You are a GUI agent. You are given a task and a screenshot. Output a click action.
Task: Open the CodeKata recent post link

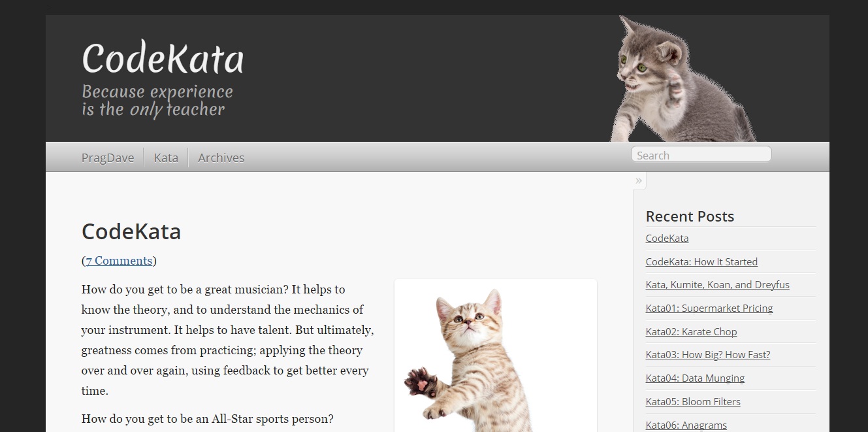[667, 239]
